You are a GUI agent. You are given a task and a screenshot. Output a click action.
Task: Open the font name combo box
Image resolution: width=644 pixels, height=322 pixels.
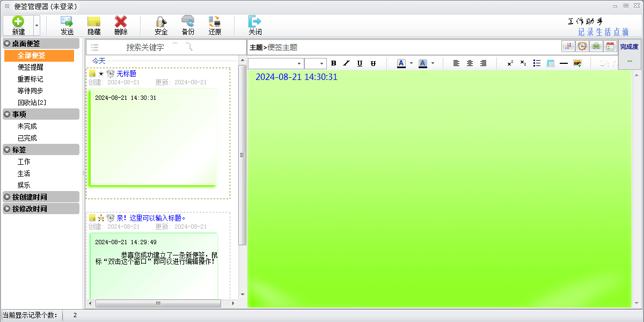275,63
